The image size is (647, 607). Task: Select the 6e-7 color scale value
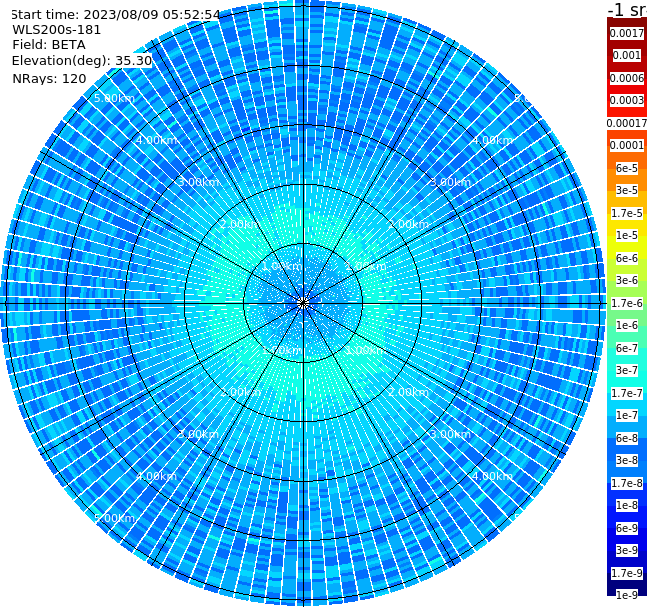pos(627,348)
